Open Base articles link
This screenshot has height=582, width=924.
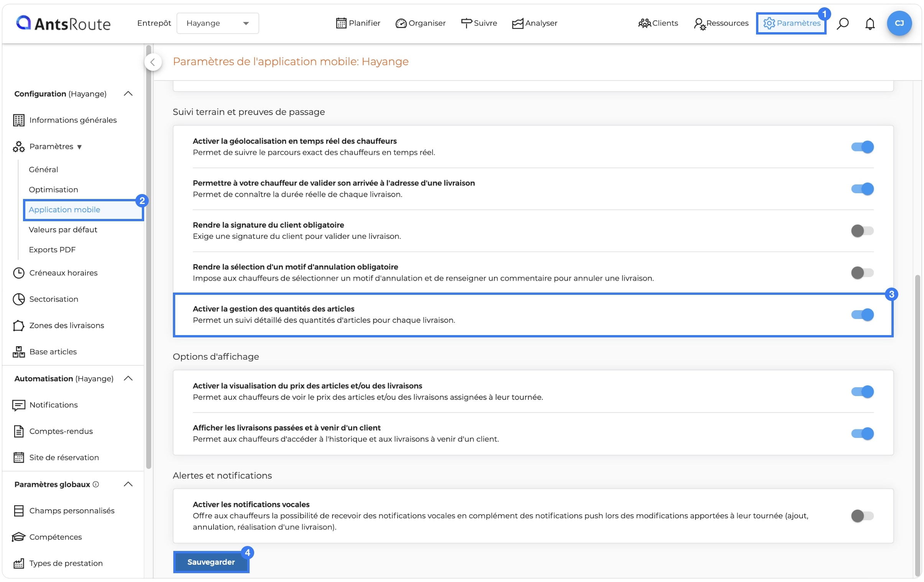[53, 352]
